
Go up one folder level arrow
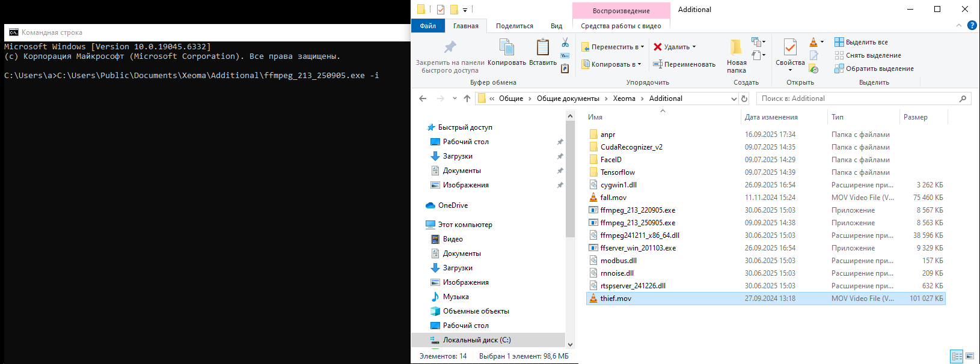[x=467, y=99]
